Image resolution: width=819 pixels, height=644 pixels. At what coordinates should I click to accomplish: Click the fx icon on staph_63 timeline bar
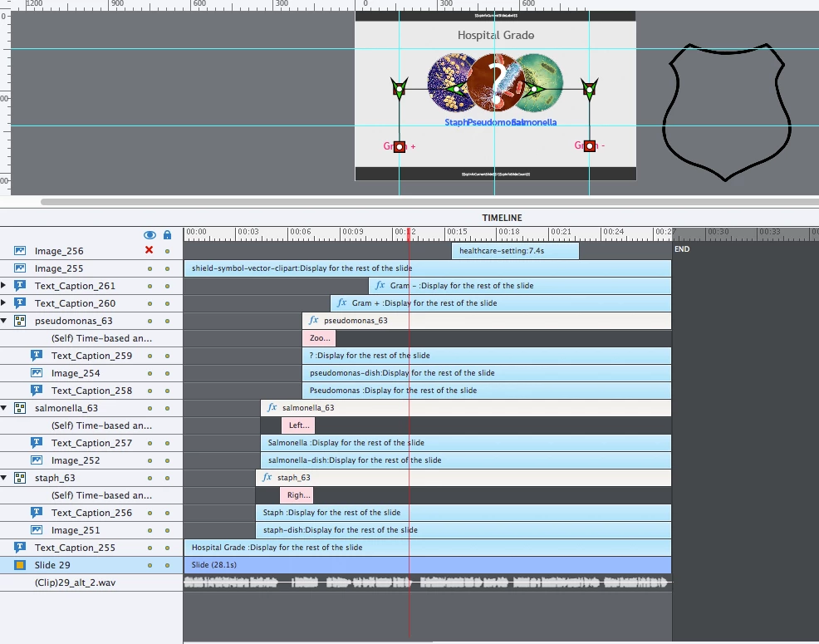point(267,477)
